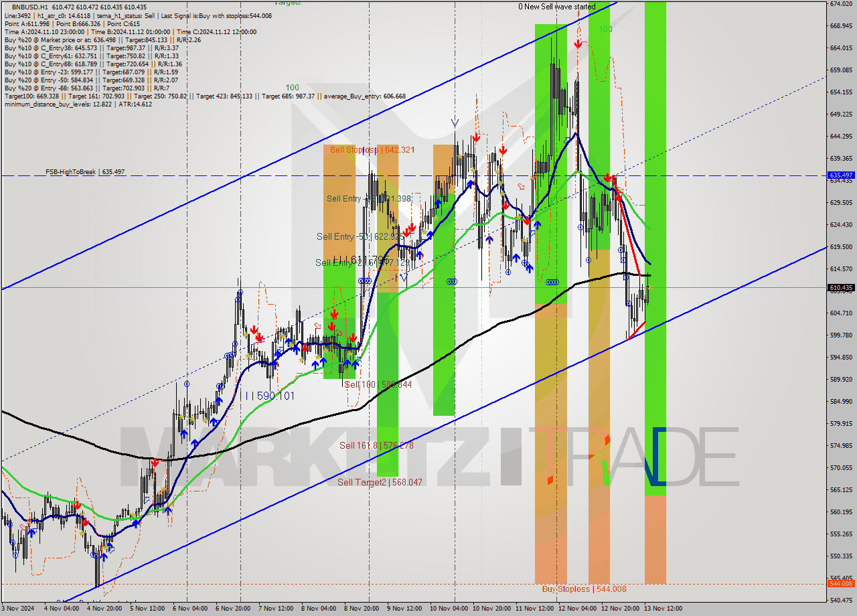Click the '0 New Sell wave started' text
Viewport: 857px width, 616px height.
[x=556, y=7]
